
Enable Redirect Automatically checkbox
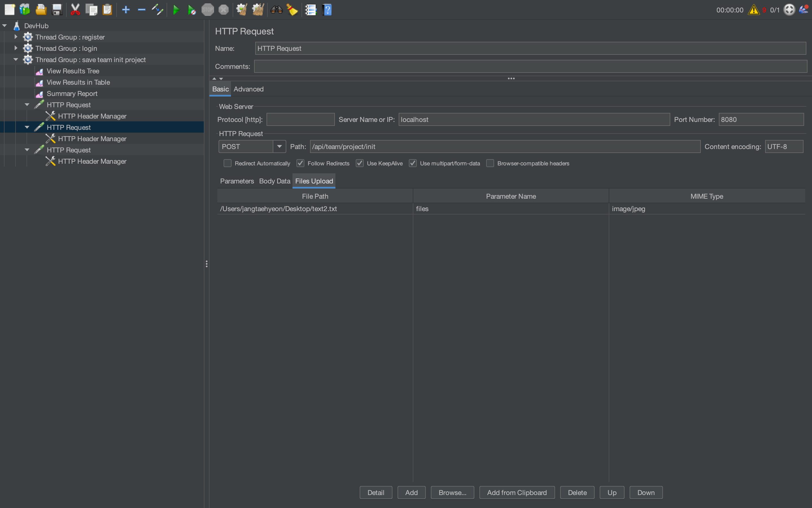[228, 163]
